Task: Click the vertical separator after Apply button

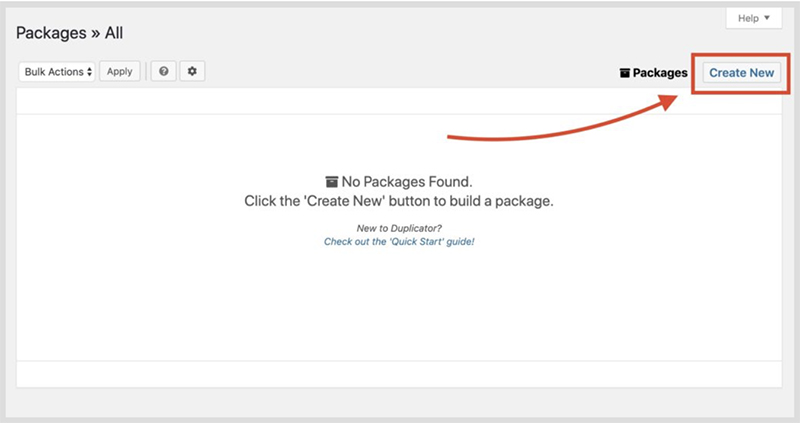Action: [x=146, y=72]
